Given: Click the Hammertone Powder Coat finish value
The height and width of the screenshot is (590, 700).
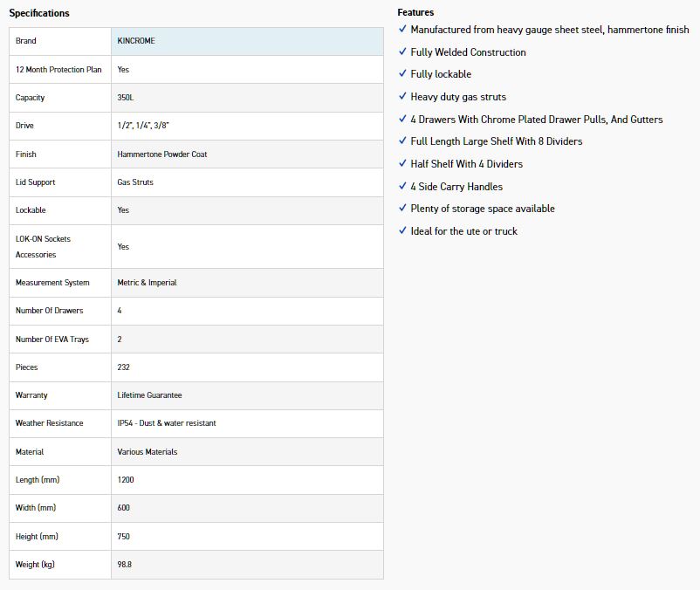Looking at the screenshot, I should coord(162,154).
